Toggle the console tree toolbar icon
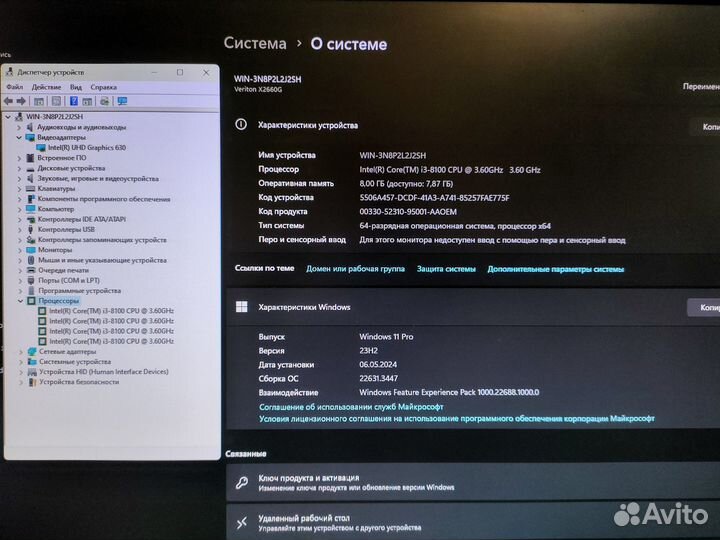The height and width of the screenshot is (540, 720). tap(39, 101)
